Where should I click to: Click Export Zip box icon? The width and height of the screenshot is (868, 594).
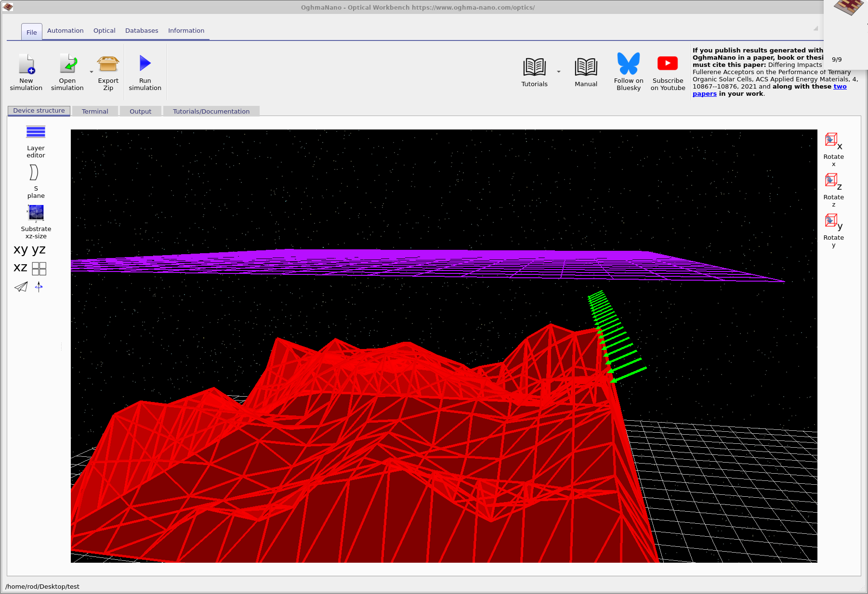[108, 64]
